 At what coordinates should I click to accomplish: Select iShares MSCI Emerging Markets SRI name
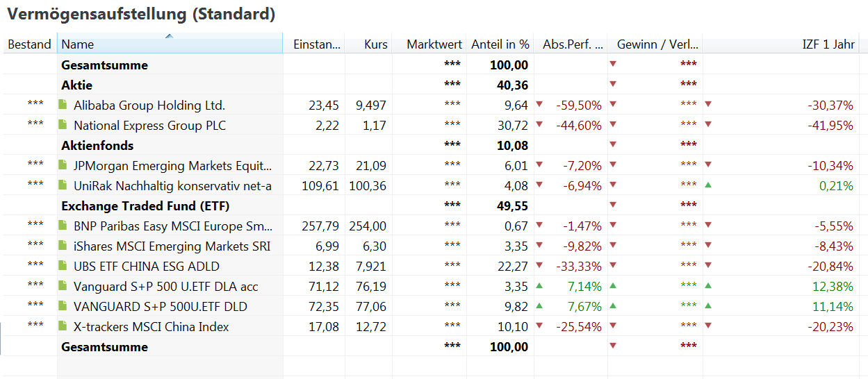tap(172, 246)
